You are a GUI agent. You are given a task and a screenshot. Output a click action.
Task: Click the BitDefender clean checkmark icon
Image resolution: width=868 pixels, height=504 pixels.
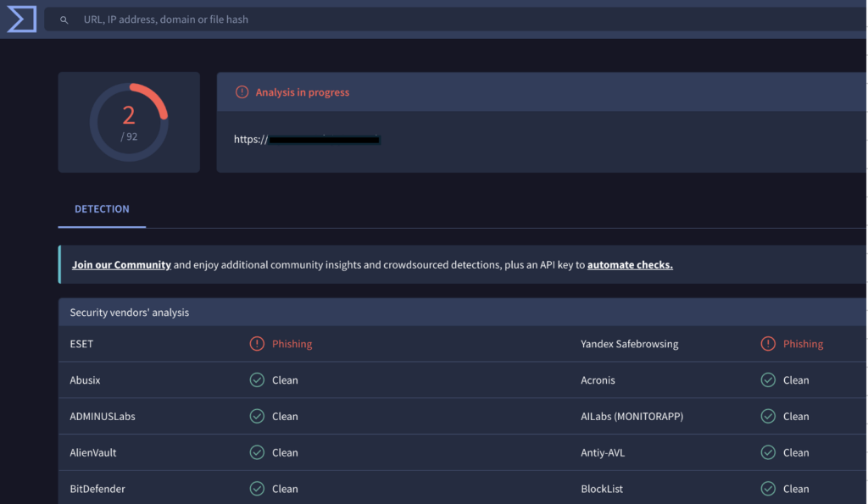257,489
